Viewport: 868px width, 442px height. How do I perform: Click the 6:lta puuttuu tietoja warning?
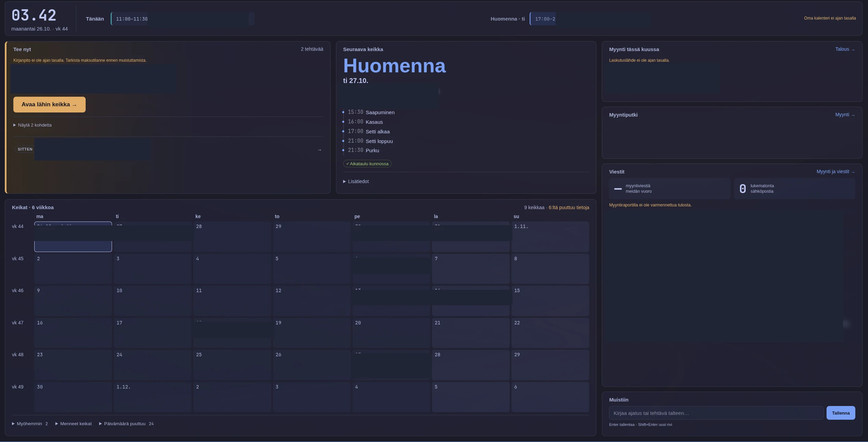(x=569, y=207)
